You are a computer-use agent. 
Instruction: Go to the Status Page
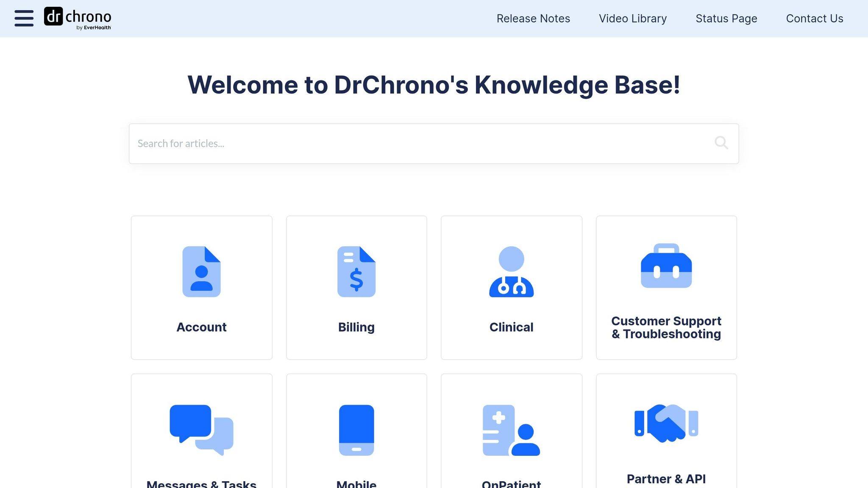tap(726, 19)
